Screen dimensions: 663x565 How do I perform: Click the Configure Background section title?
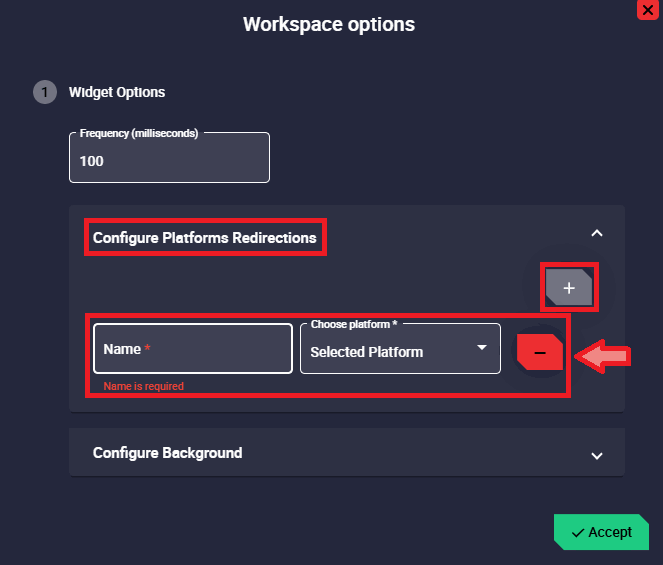tap(168, 453)
